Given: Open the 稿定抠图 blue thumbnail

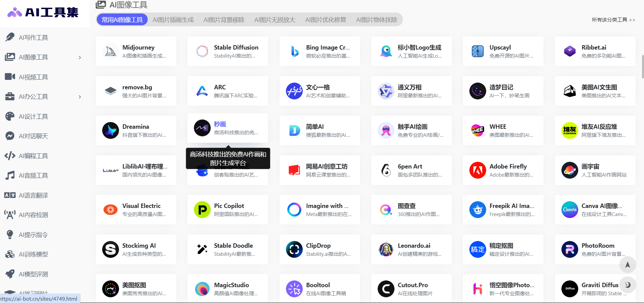Looking at the screenshot, I should tap(478, 249).
